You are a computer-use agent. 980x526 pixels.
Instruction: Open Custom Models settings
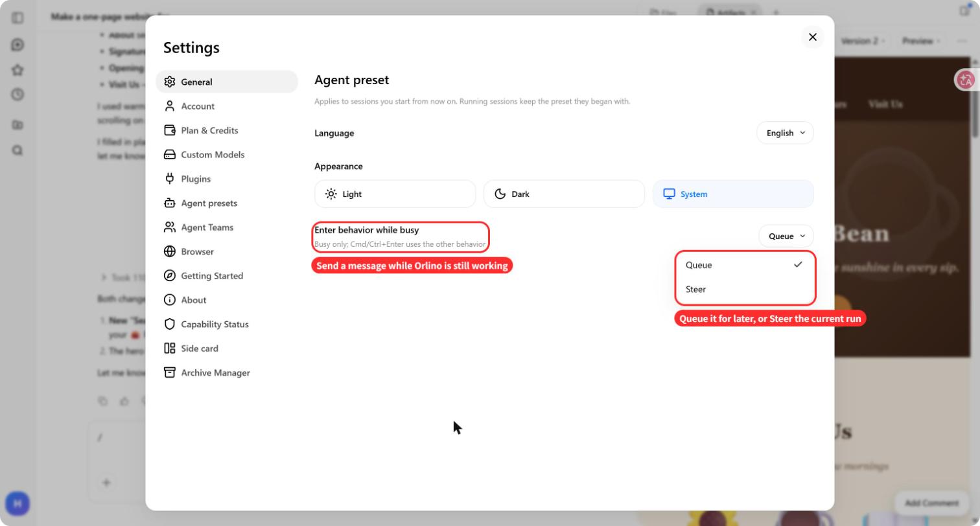(226, 154)
